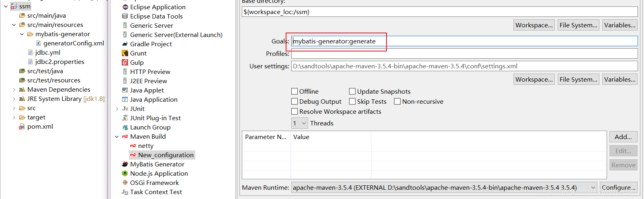Click the Eclipse Application launch icon

pos(125,7)
